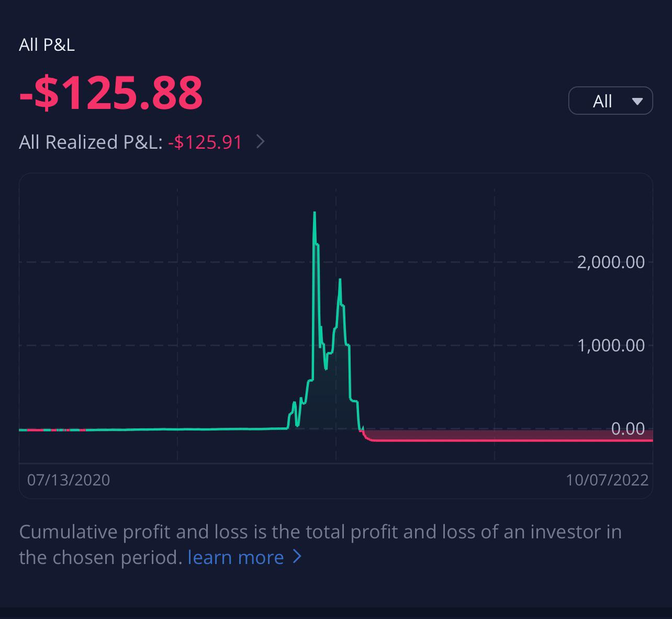Click the dropdown arrow next to All
Viewport: 672px width, 619px height.
636,101
